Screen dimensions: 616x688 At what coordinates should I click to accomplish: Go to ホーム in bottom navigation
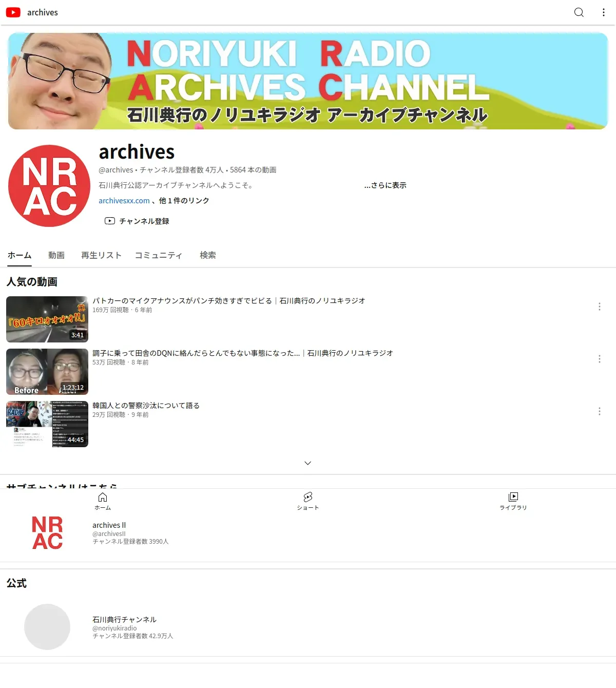[x=103, y=501]
